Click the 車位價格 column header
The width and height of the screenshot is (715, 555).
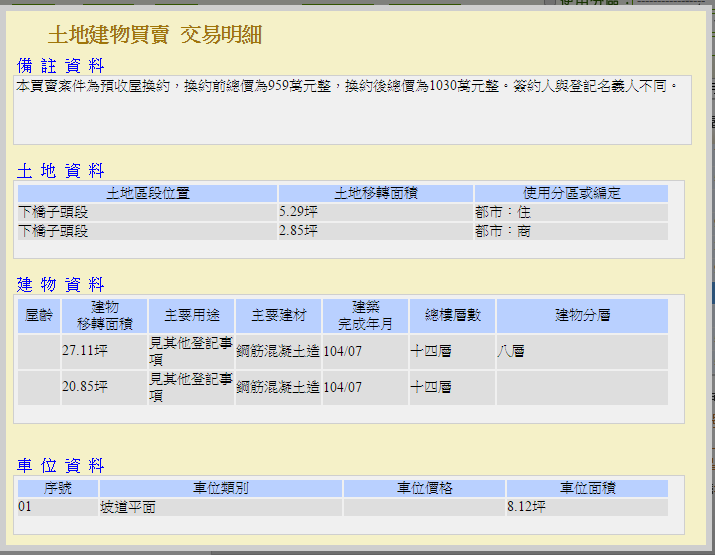tap(425, 488)
